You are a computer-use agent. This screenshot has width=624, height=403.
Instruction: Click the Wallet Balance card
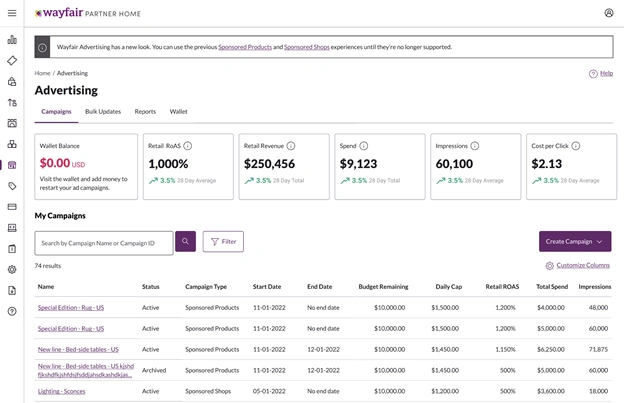click(86, 167)
